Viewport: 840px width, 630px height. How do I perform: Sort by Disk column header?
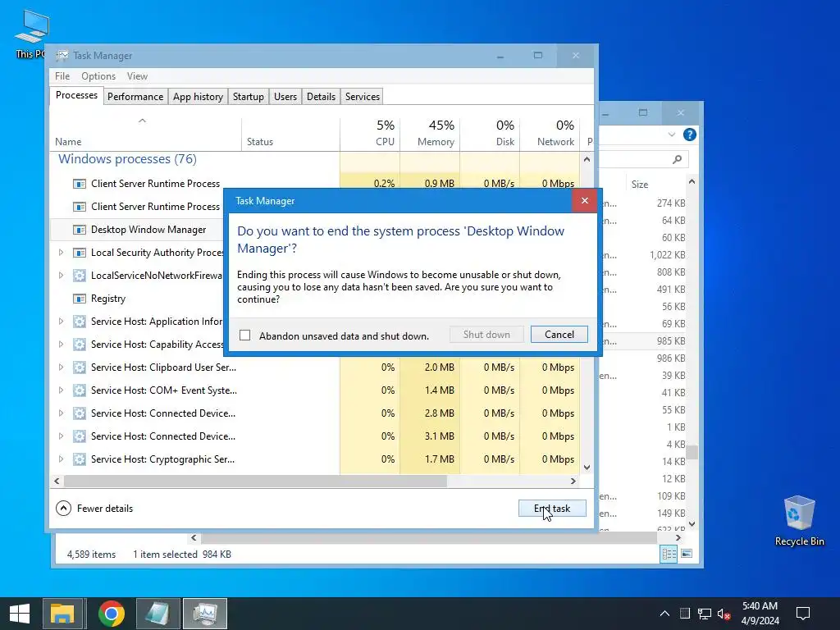[x=490, y=134]
